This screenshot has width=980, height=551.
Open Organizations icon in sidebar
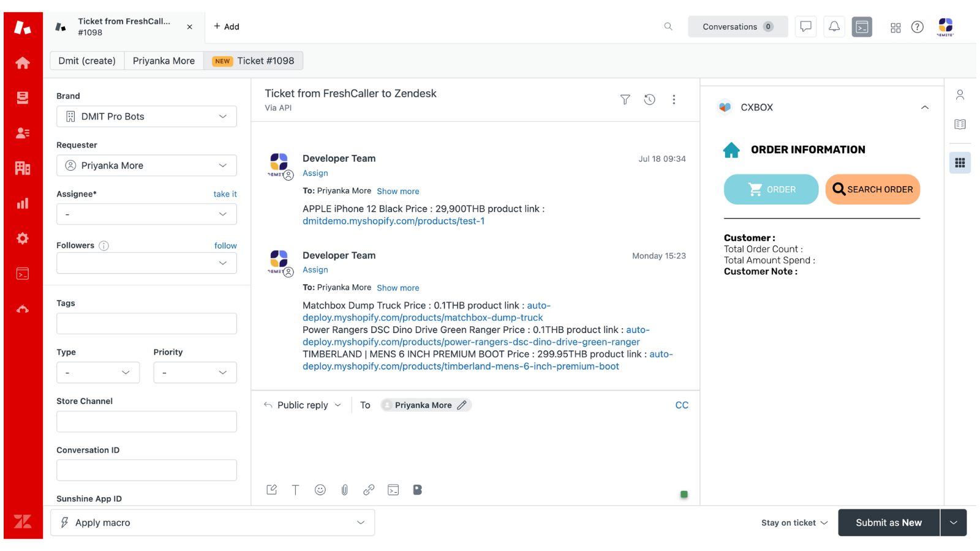pos(23,168)
